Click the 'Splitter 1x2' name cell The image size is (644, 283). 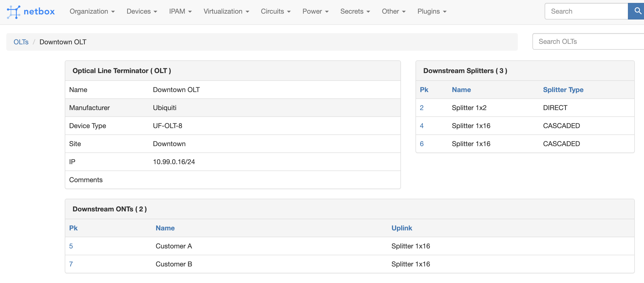pos(469,108)
